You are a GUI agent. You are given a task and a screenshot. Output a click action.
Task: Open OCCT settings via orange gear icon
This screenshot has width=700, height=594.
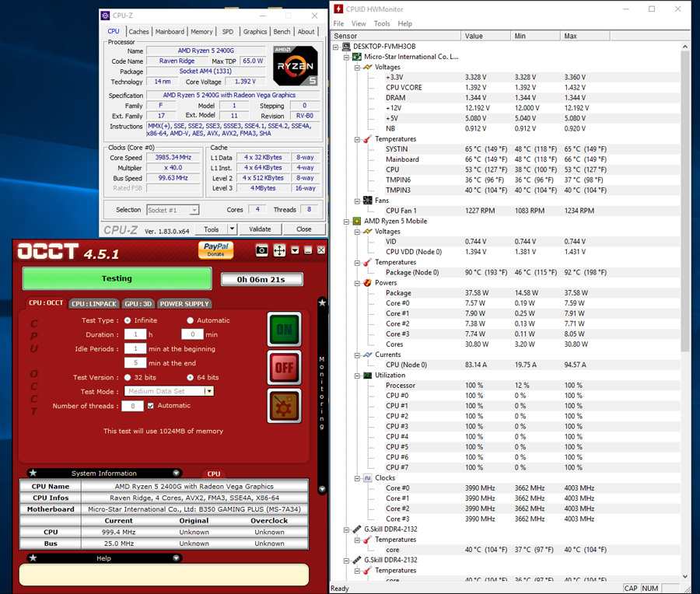[284, 405]
